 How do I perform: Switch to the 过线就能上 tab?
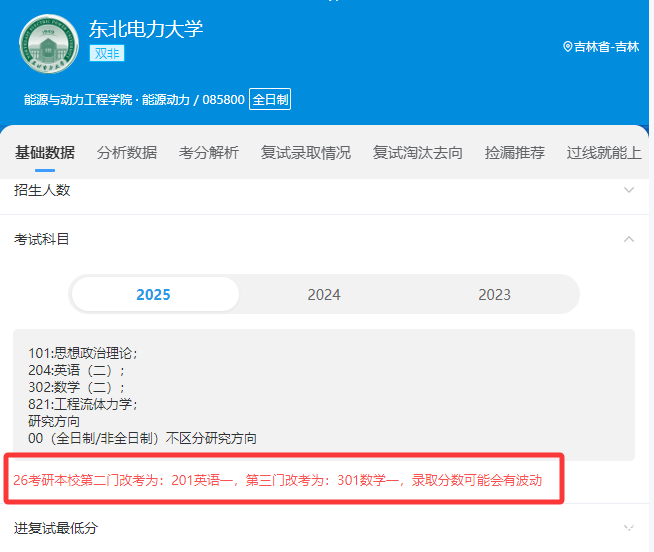603,153
